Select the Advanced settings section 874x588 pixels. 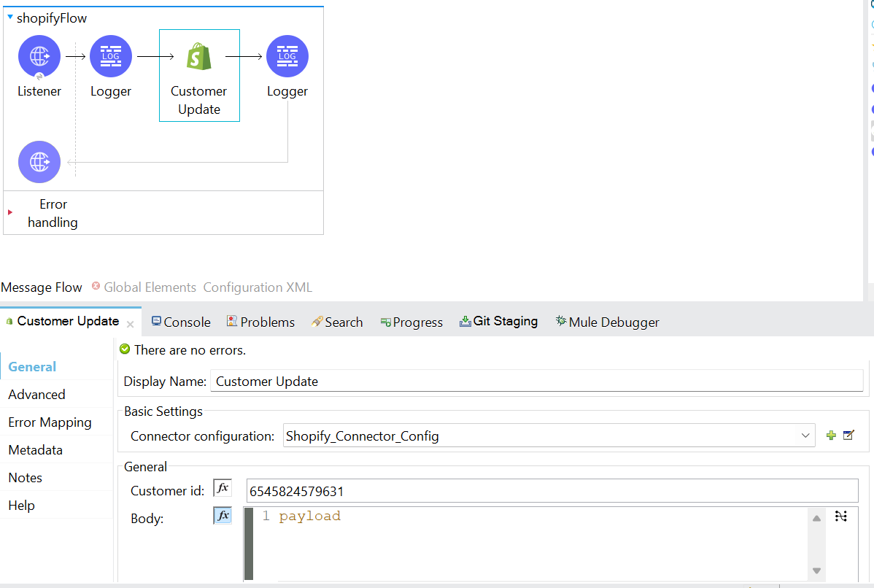(36, 395)
